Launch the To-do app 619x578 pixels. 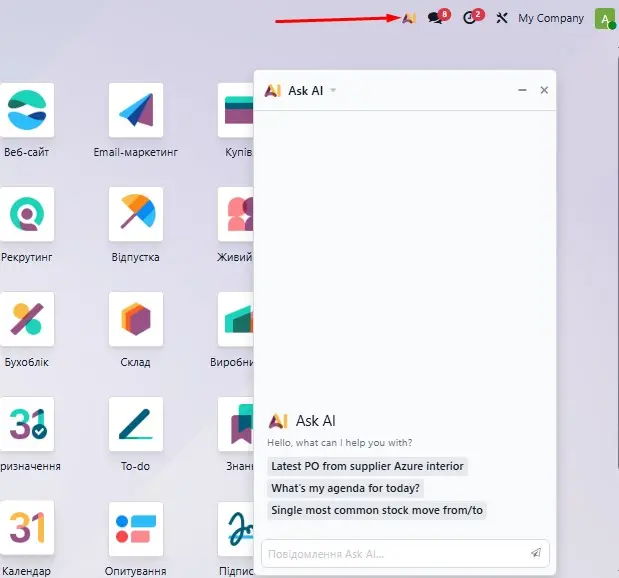coord(136,424)
